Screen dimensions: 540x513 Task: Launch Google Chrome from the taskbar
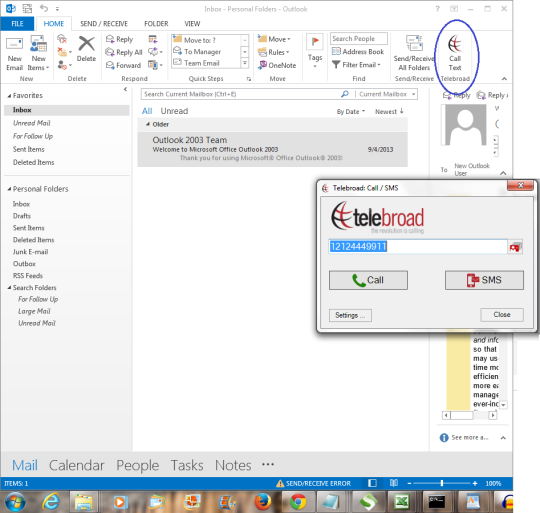coord(298,502)
